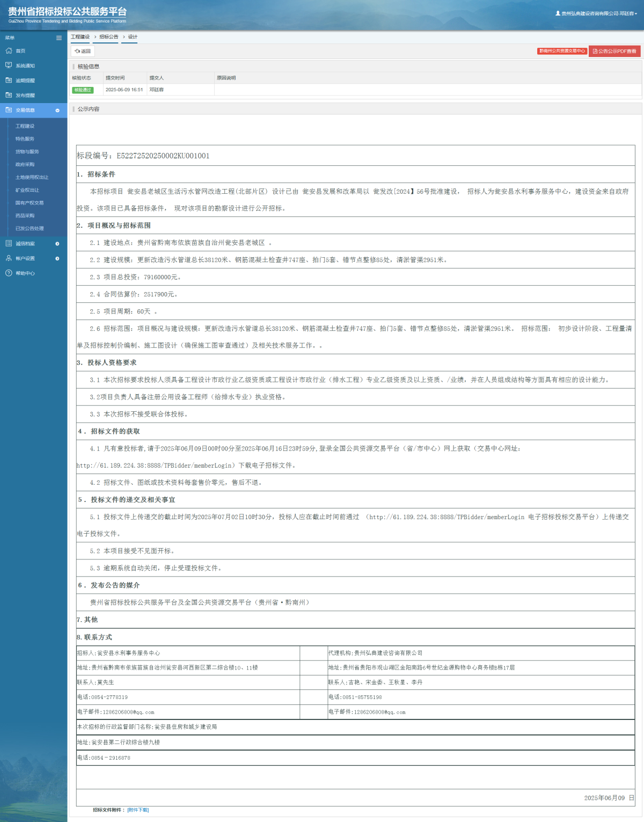Expand the 诚信档案 submenu arrow
Screen dimensions: 644x822
57,244
